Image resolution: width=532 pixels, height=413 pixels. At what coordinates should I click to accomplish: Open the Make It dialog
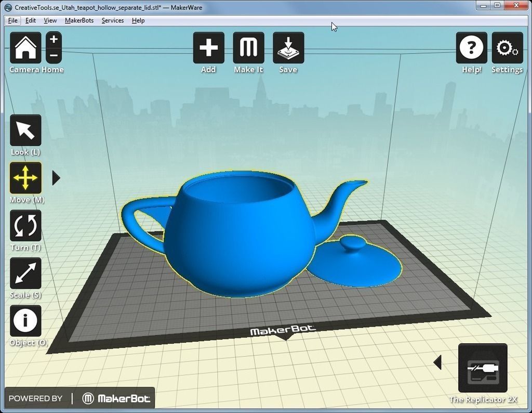pos(248,47)
